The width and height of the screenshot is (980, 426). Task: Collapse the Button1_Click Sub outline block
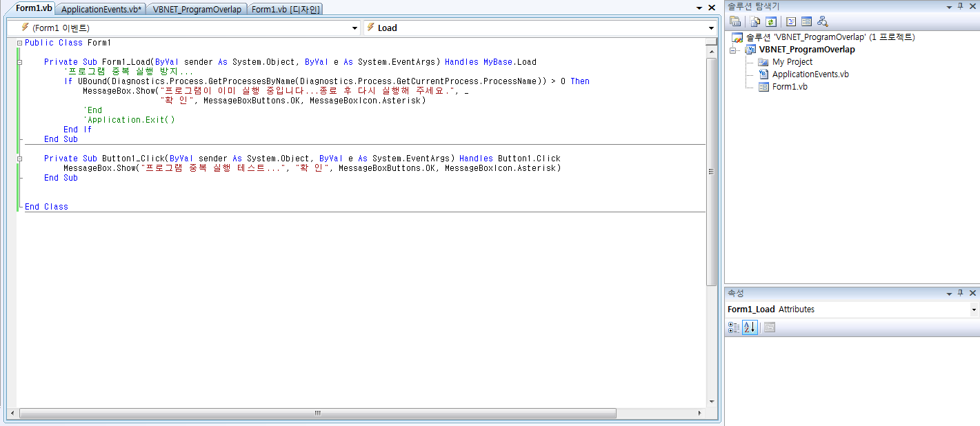tap(19, 159)
